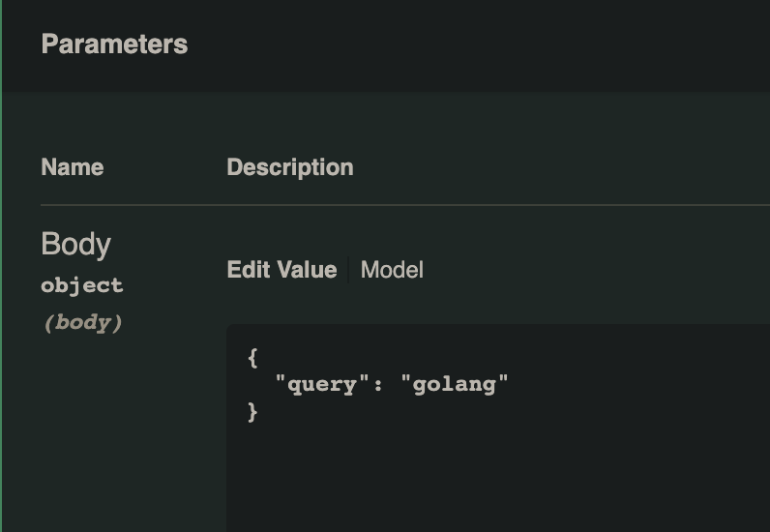Select the Edit Value tab
Image resolution: width=770 pixels, height=532 pixels.
pos(281,270)
